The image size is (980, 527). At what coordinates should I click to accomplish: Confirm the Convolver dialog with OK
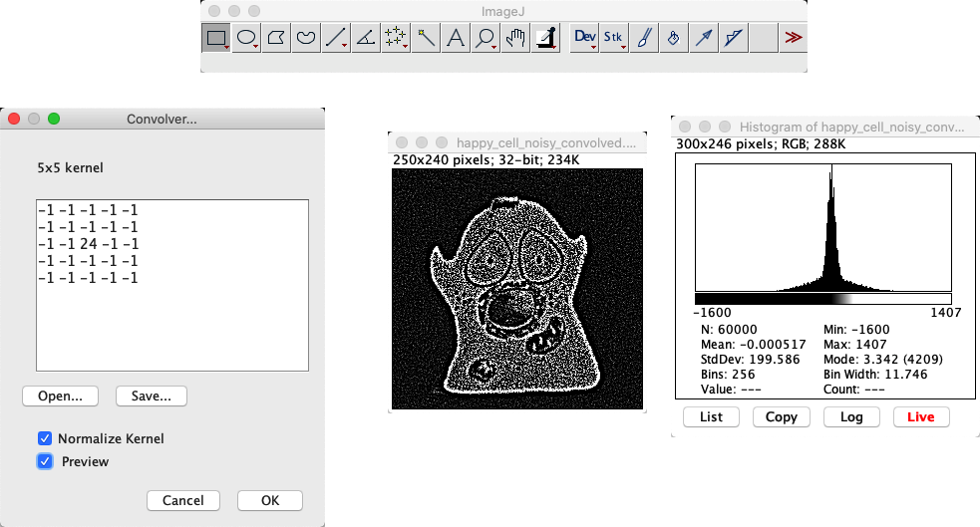(270, 500)
